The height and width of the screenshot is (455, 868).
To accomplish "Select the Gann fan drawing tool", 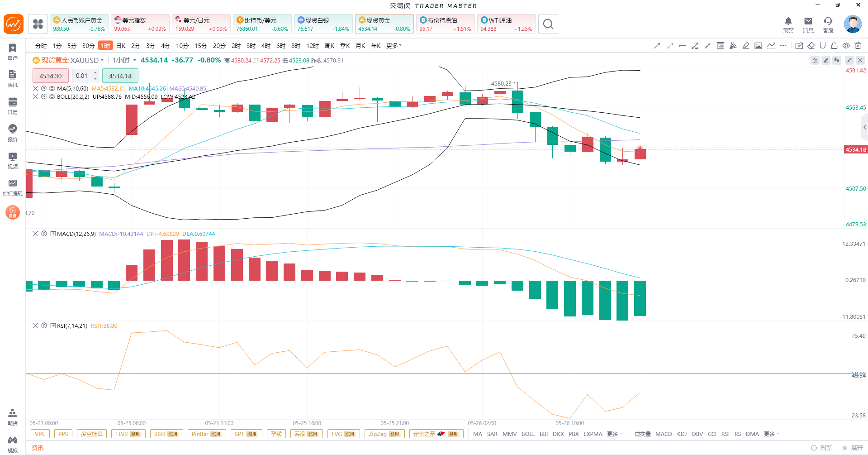I will point(733,46).
